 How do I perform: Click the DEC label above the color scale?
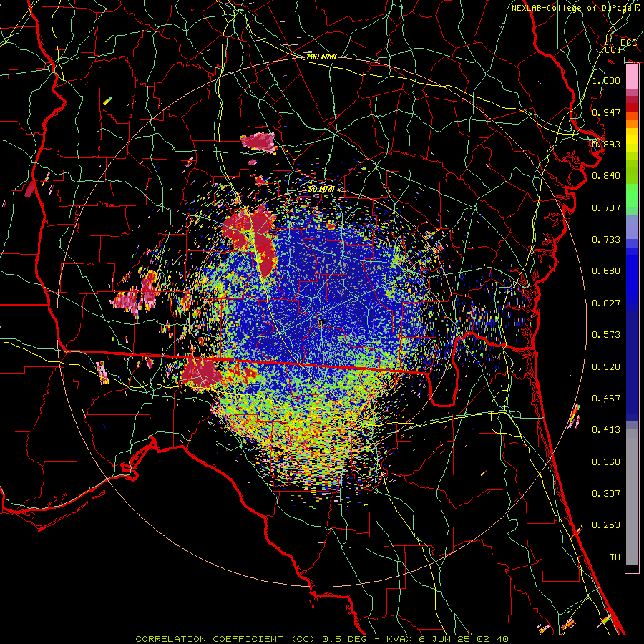tap(628, 43)
